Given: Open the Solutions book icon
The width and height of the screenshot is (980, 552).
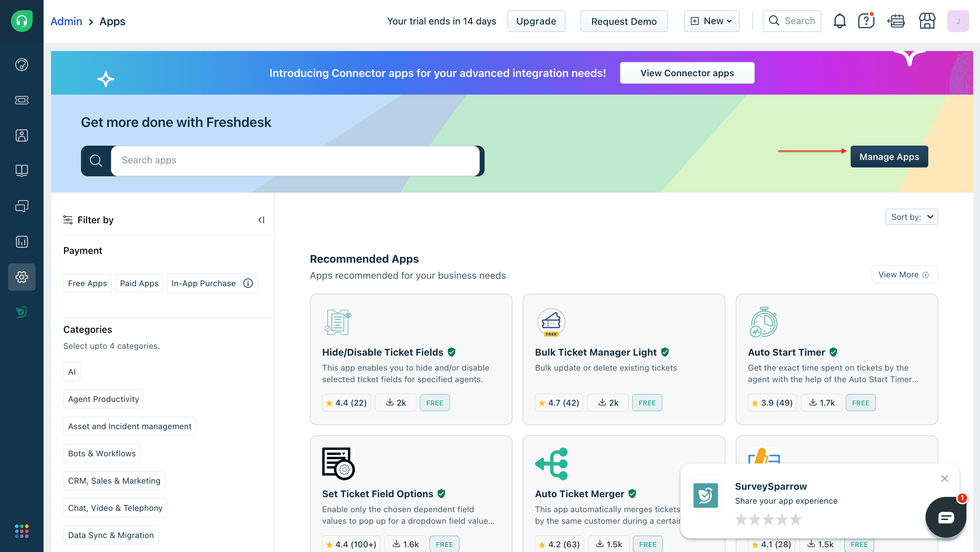Looking at the screenshot, I should point(22,171).
